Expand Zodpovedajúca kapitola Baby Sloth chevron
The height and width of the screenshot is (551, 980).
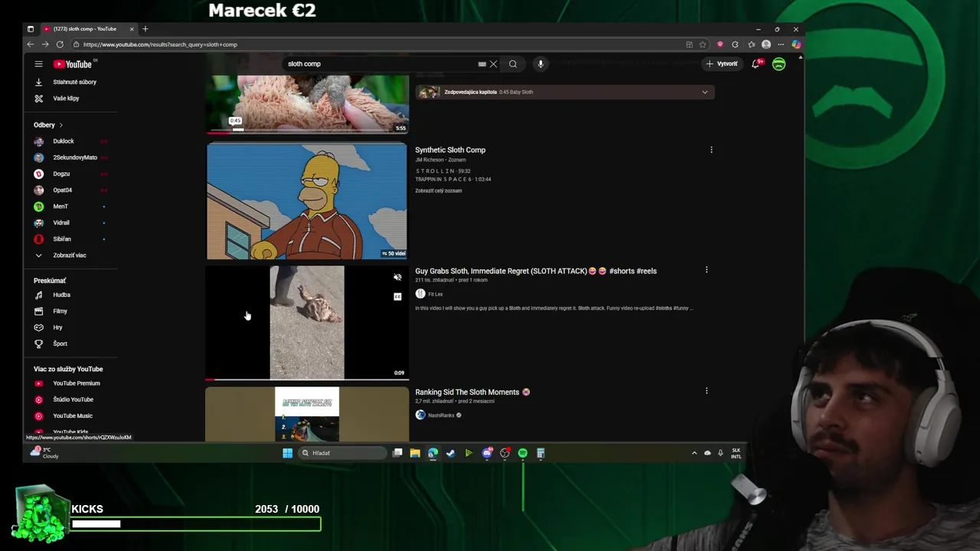click(704, 93)
